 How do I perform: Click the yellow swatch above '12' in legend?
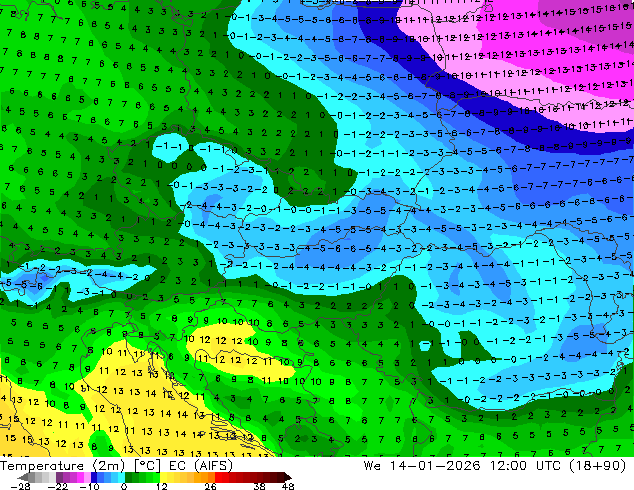pyautogui.click(x=163, y=477)
